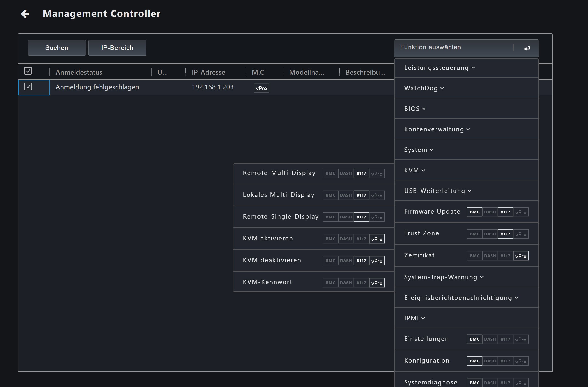The width and height of the screenshot is (588, 387).
Task: Click the vPro badge in device row
Action: click(x=261, y=88)
